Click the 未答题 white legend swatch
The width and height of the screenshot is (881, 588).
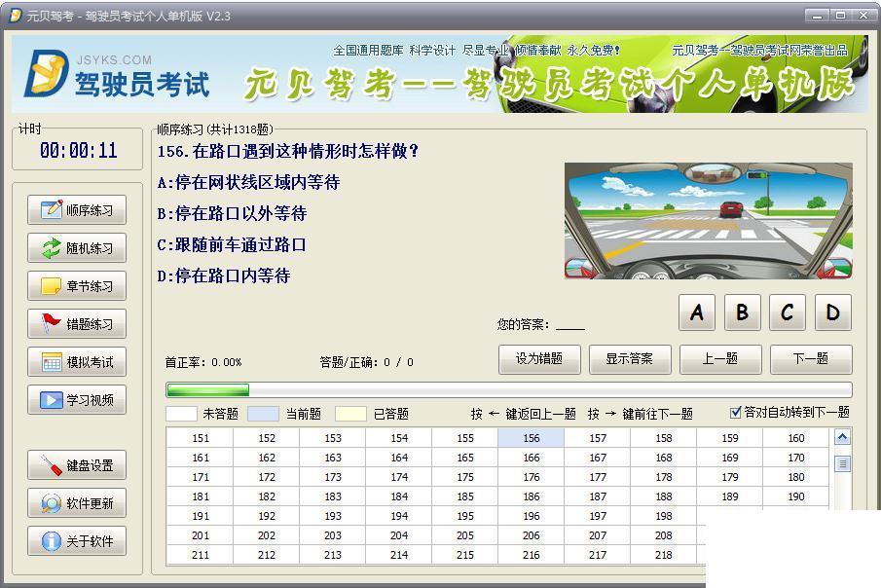(181, 414)
